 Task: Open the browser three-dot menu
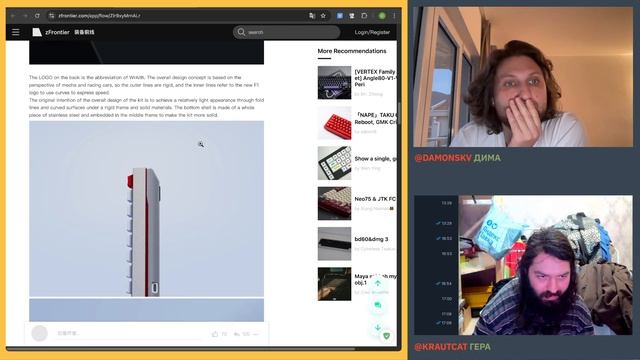tap(394, 16)
